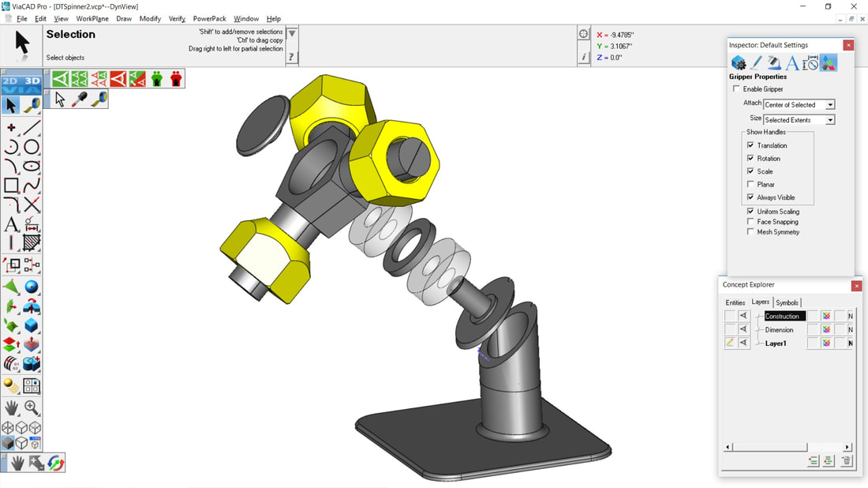This screenshot has height=488, width=868.
Task: Switch to the Symbols tab
Action: [x=787, y=302]
